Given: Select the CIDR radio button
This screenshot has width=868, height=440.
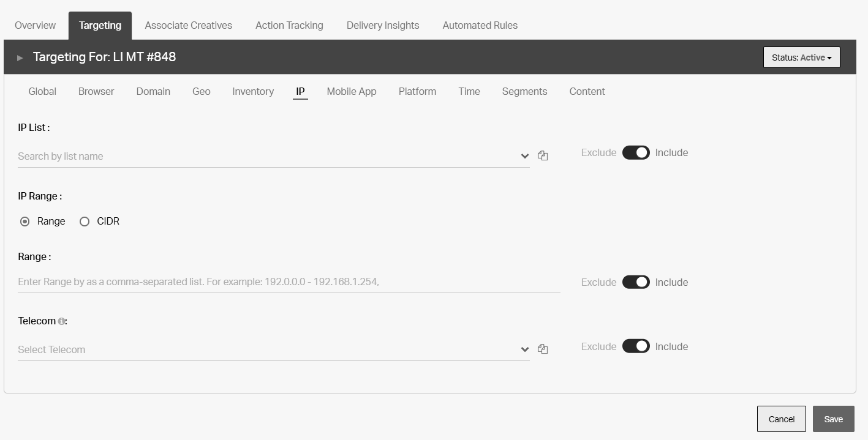Looking at the screenshot, I should [x=85, y=222].
